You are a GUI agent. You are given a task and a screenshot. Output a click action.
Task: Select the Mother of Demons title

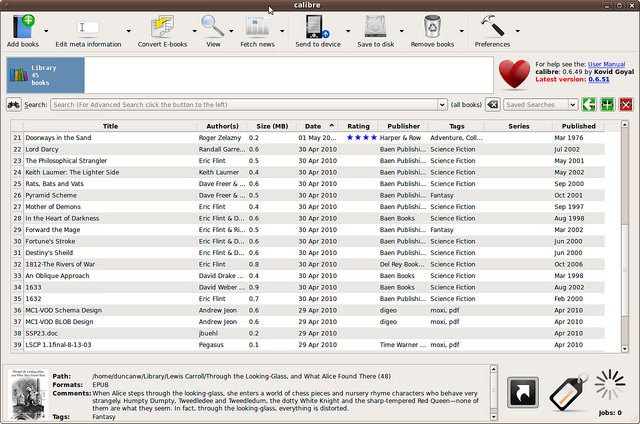[53, 206]
